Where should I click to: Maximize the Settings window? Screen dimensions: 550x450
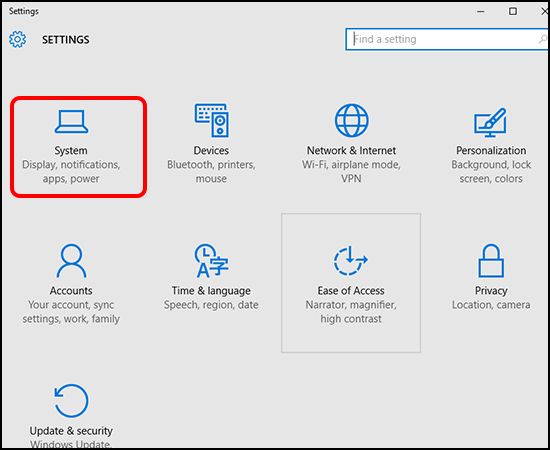pyautogui.click(x=513, y=12)
